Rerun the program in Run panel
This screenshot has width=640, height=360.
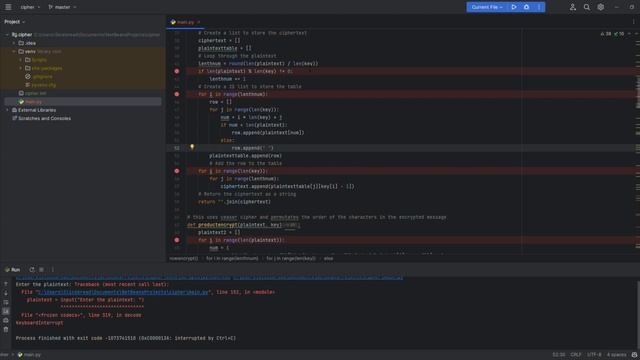(32, 269)
